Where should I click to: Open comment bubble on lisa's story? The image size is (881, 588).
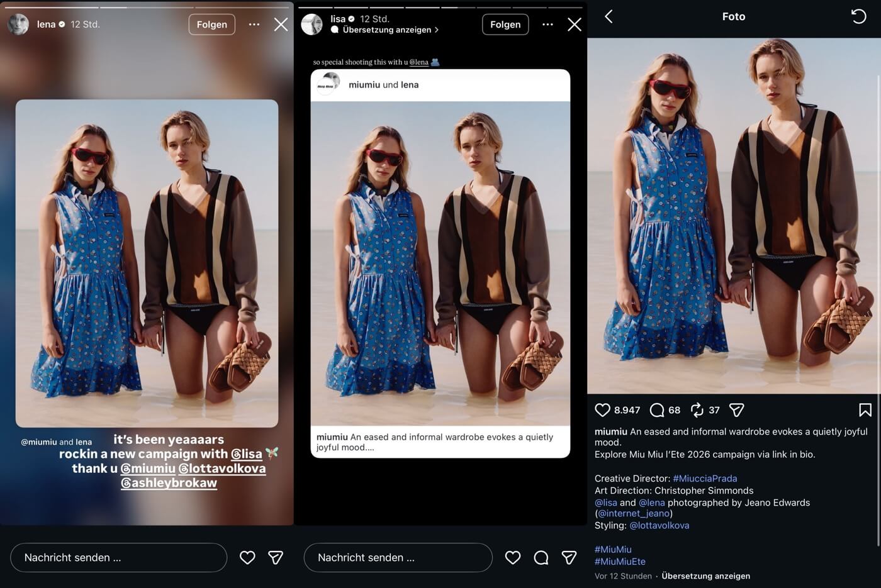click(541, 557)
